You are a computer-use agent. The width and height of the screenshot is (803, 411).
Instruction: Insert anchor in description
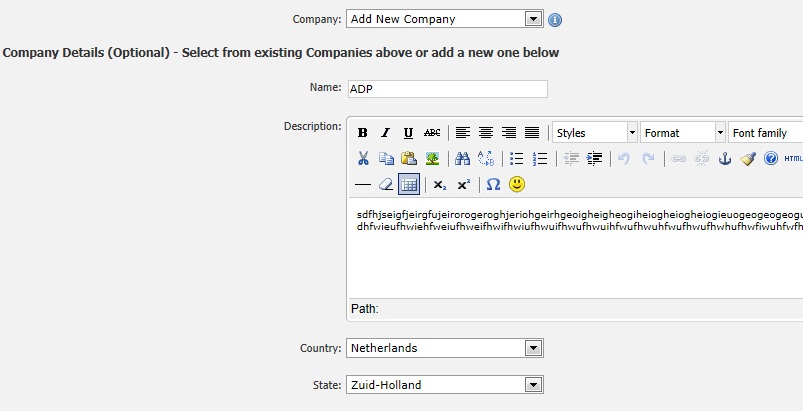pos(725,158)
